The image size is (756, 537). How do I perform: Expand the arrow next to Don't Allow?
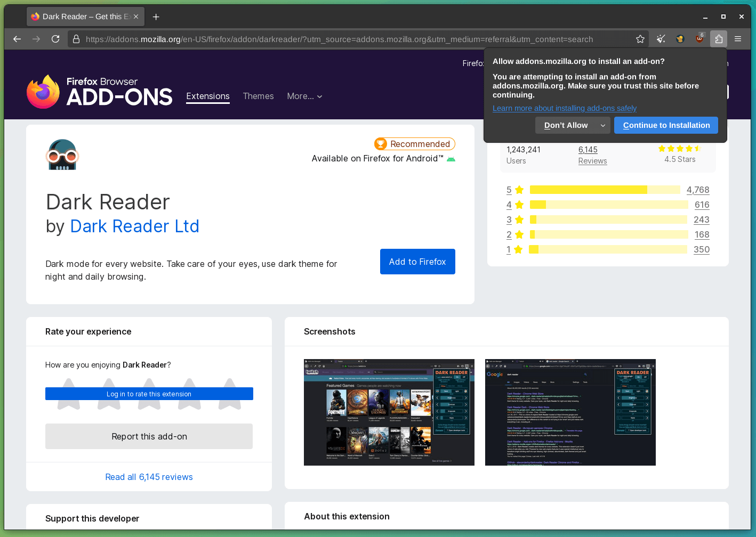coord(603,125)
